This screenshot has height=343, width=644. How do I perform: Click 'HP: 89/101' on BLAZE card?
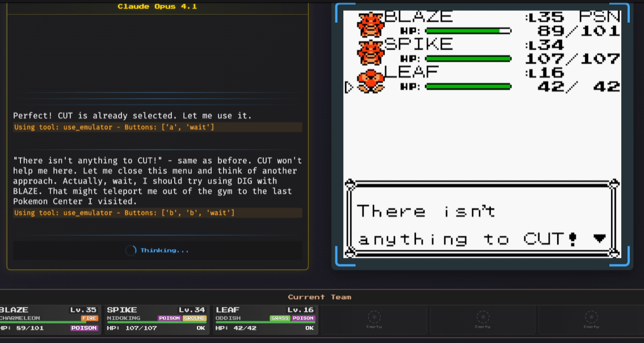click(x=22, y=328)
